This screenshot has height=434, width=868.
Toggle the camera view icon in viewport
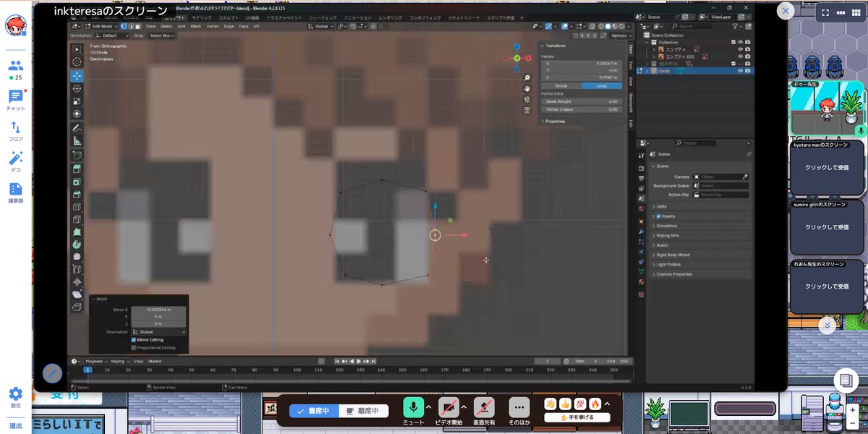point(527,99)
